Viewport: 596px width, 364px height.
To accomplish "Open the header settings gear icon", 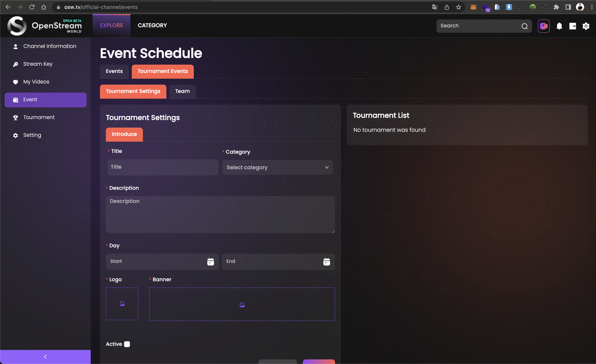I will click(586, 26).
